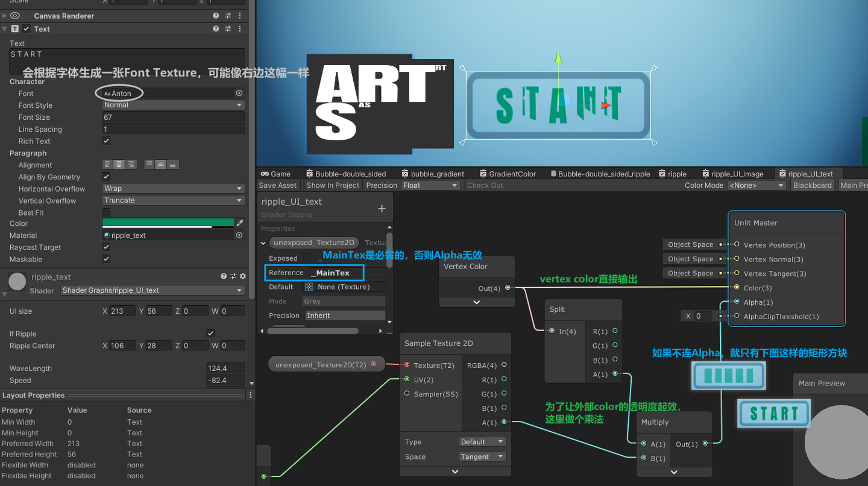Screen dimensions: 868x486
Task: Click the Show In Project button
Action: pyautogui.click(x=332, y=185)
